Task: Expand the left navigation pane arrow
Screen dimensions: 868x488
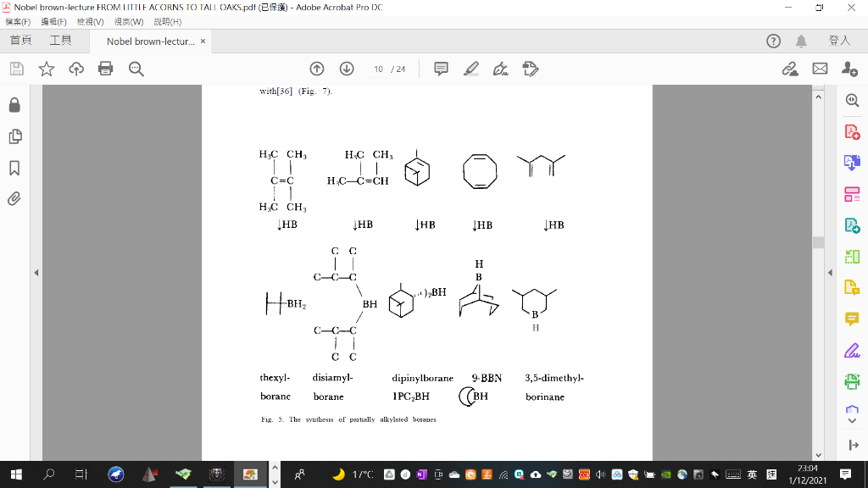Action: point(36,273)
